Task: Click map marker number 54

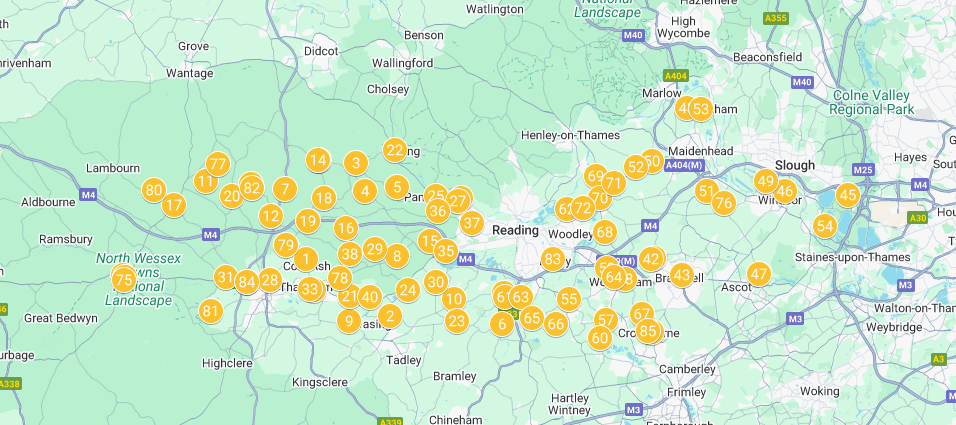Action: pos(825,227)
